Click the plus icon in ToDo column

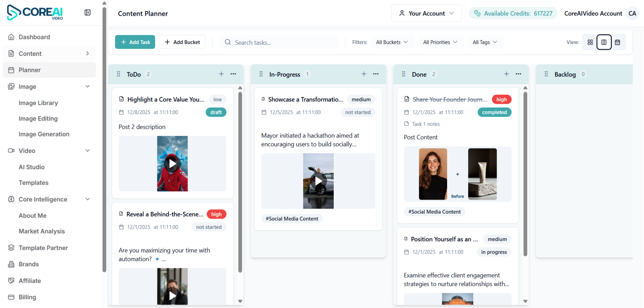coord(221,74)
